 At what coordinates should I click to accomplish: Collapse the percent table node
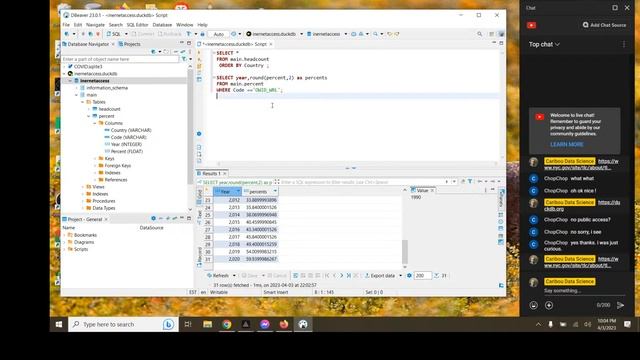(89, 116)
